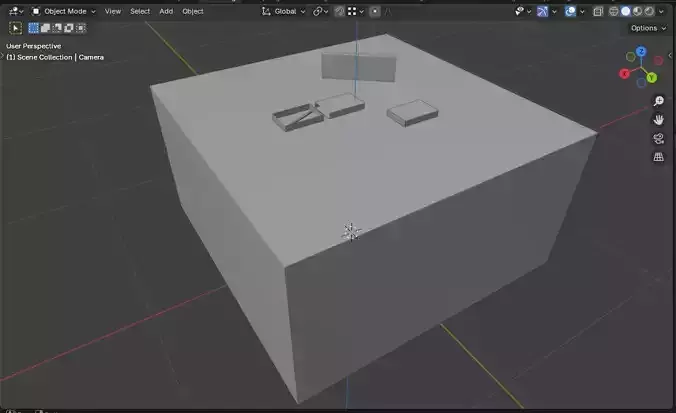The width and height of the screenshot is (676, 413).
Task: Click the zoom view magnifier icon
Action: tap(658, 101)
